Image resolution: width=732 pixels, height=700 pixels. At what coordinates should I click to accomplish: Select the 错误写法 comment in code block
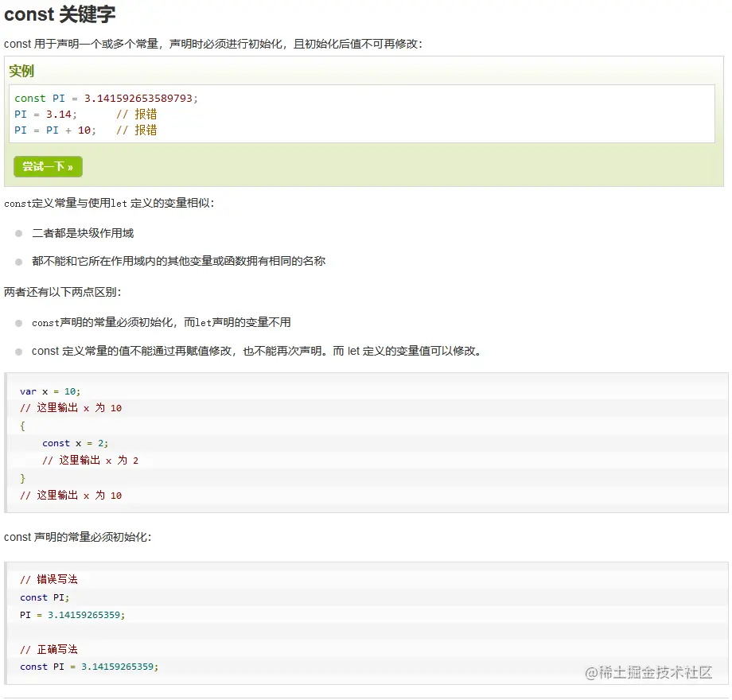[52, 579]
